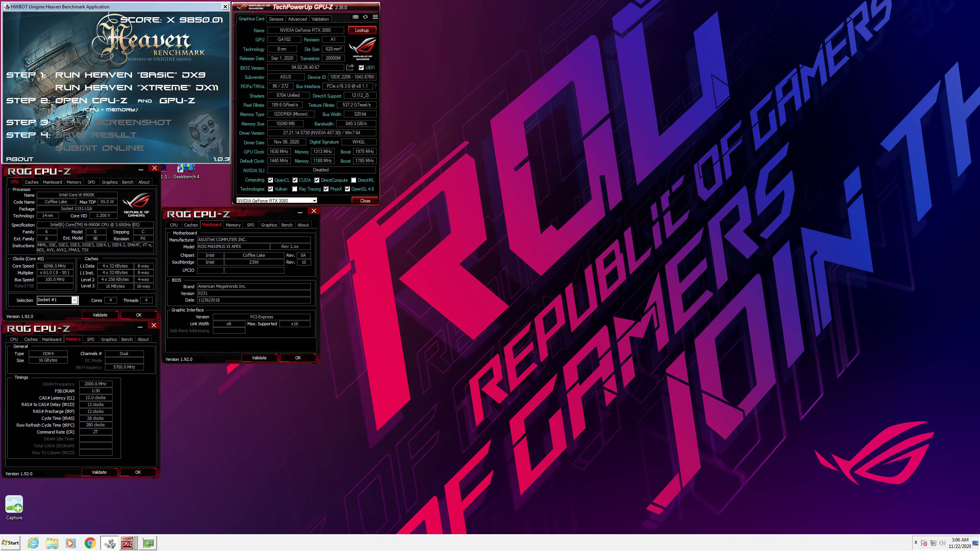Viewport: 980px width, 551px height.
Task: Click the network tray icon
Action: click(x=933, y=543)
